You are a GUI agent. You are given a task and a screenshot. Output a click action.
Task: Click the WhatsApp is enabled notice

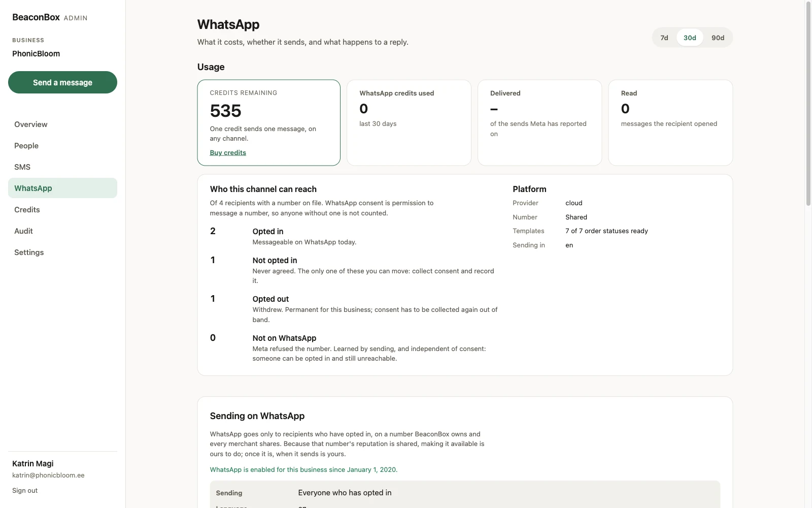click(x=303, y=469)
